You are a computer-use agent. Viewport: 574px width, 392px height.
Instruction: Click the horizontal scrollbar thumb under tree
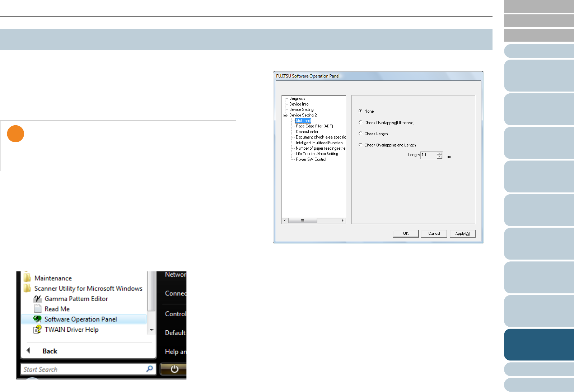tap(303, 220)
